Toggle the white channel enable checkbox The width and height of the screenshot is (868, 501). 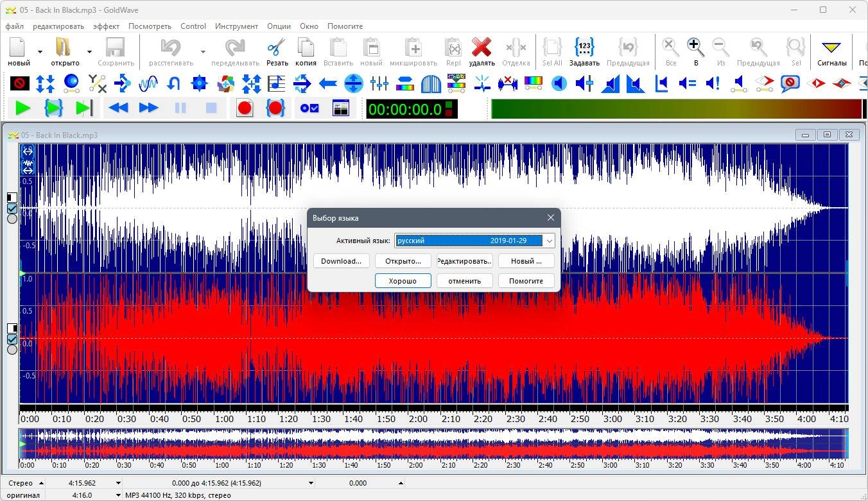12,208
